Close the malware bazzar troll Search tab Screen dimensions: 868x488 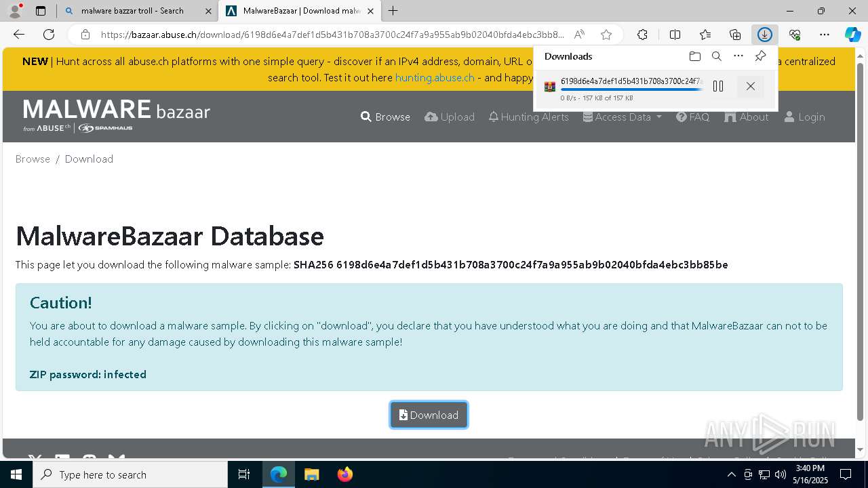click(208, 11)
